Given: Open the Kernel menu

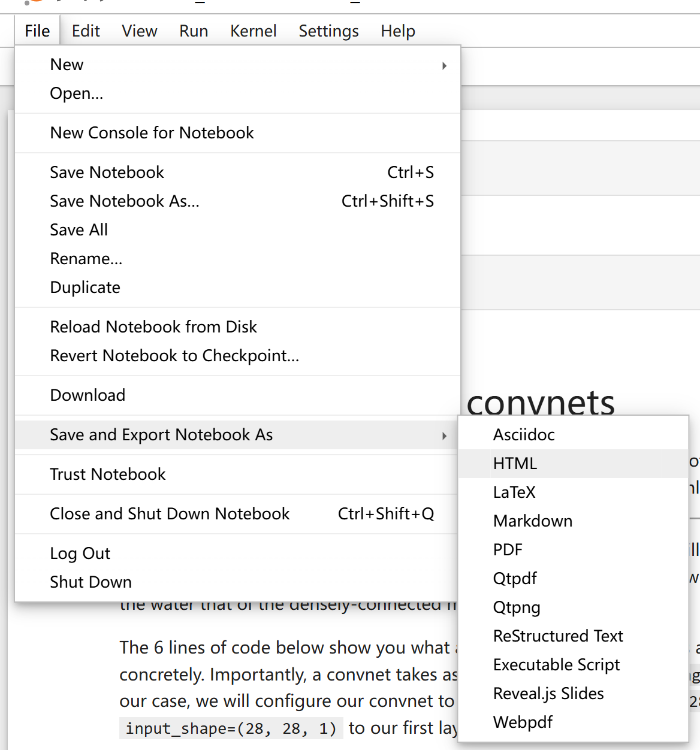Looking at the screenshot, I should 253,31.
